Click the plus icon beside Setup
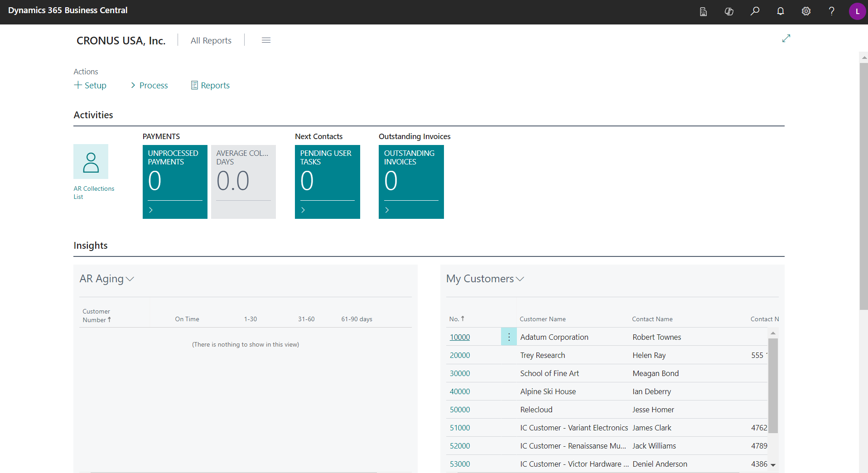 click(x=78, y=85)
